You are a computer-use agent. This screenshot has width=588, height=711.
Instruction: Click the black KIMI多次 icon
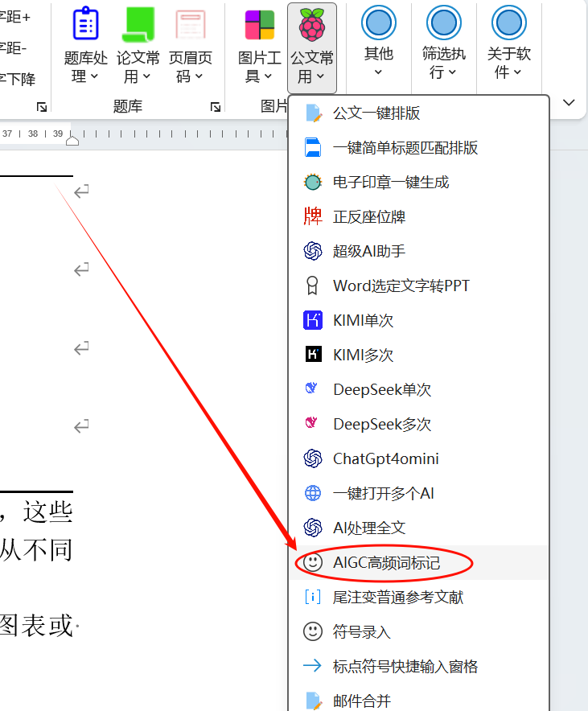point(313,355)
